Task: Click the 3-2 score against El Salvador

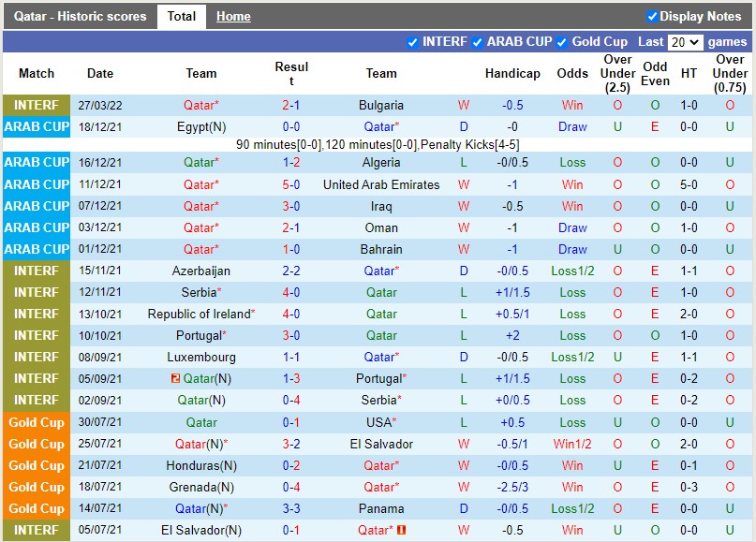Action: tap(291, 444)
